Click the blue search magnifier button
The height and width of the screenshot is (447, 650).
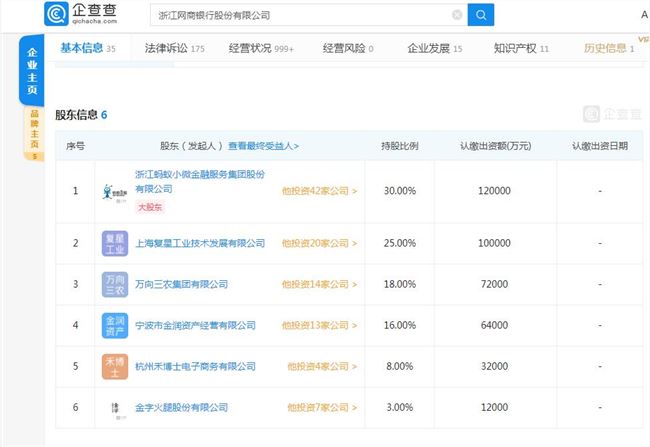480,15
